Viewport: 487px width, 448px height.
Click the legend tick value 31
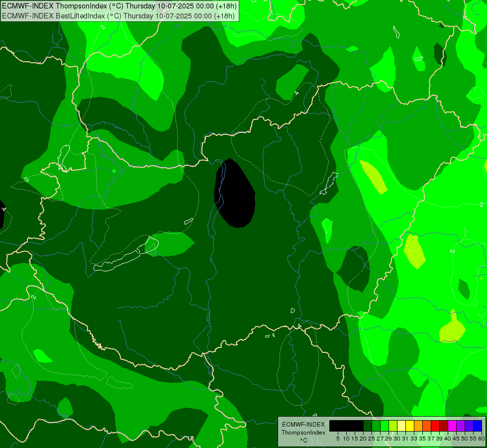click(x=405, y=439)
